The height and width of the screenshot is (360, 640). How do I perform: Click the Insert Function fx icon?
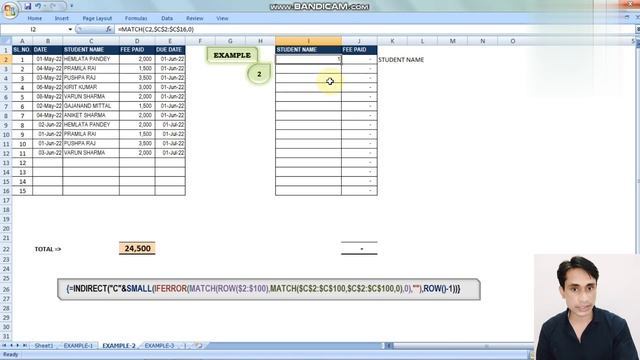tap(109, 29)
